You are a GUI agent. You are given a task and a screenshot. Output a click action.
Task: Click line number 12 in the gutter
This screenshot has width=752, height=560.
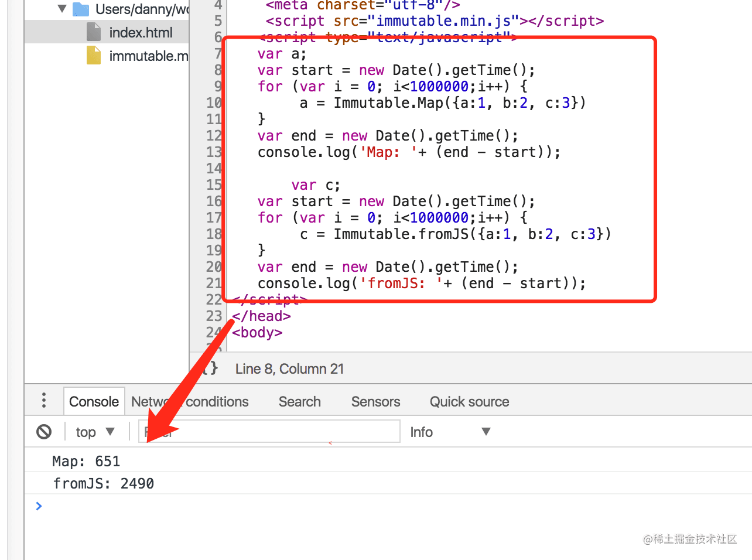(x=214, y=136)
